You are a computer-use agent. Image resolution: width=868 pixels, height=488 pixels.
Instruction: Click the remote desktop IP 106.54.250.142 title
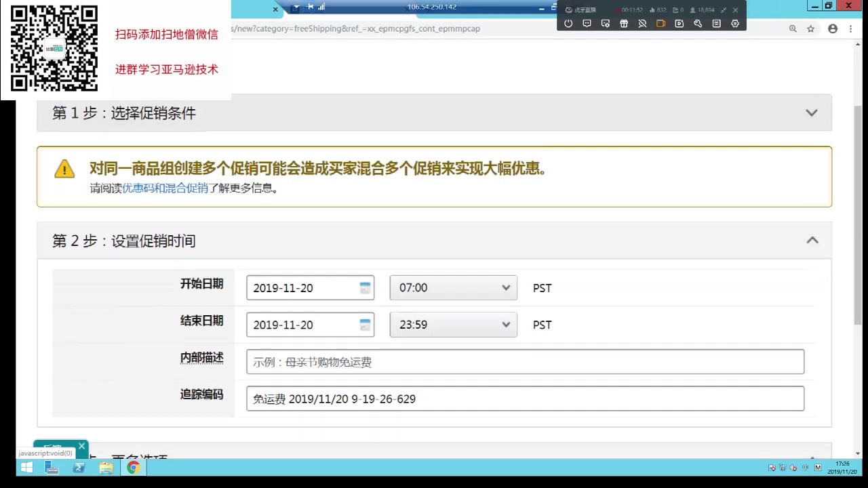pyautogui.click(x=431, y=7)
